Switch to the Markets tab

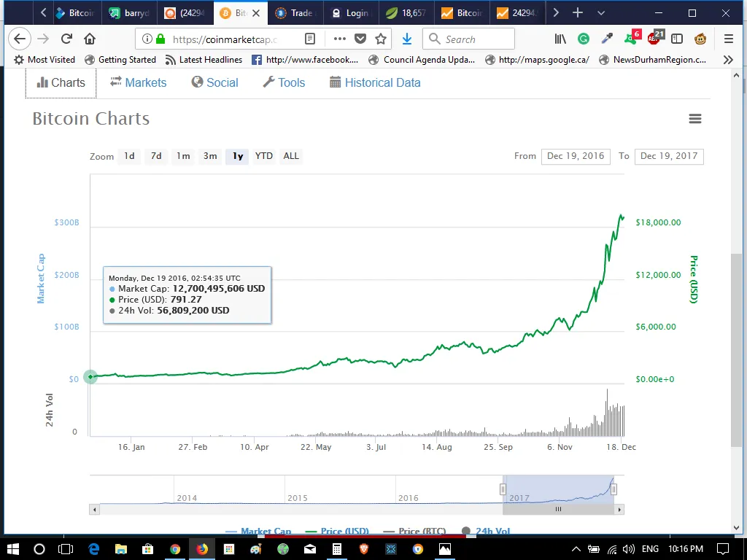pyautogui.click(x=138, y=83)
